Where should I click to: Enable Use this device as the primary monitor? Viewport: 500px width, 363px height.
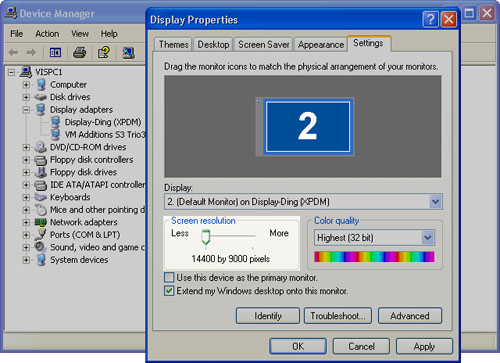click(169, 277)
